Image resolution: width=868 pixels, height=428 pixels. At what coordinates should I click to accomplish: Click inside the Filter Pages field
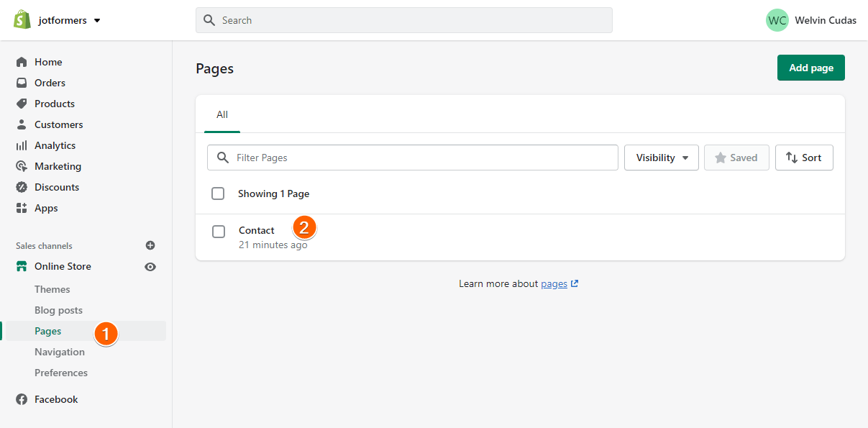tap(412, 158)
